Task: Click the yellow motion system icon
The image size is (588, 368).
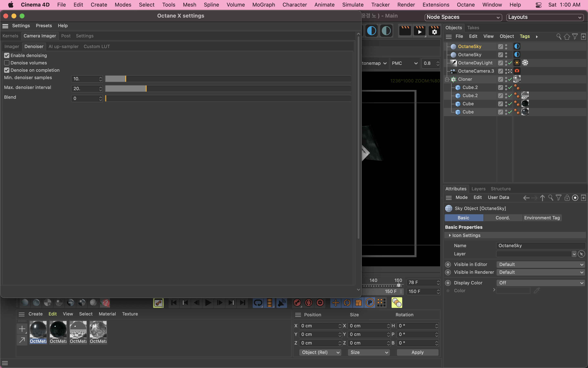Action: [x=397, y=303]
